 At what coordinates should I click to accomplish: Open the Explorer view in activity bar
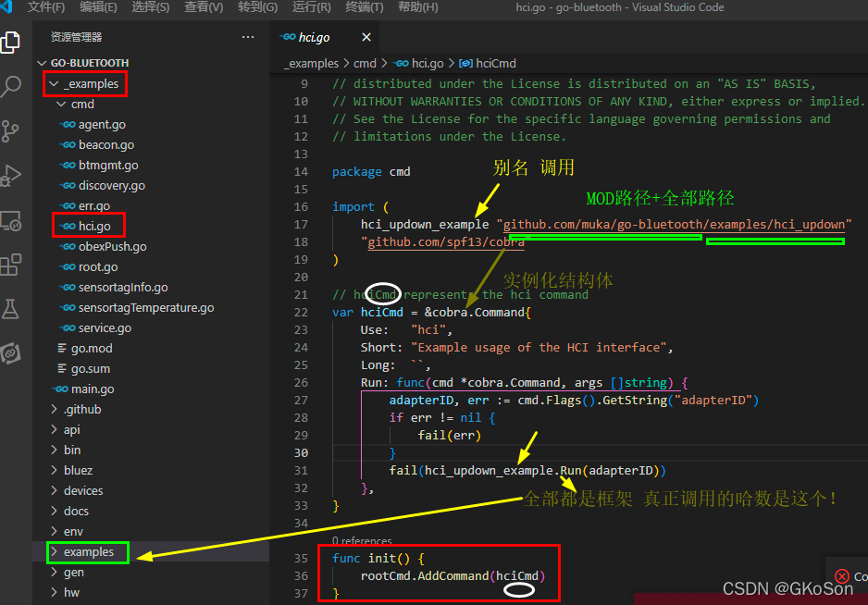tap(10, 42)
